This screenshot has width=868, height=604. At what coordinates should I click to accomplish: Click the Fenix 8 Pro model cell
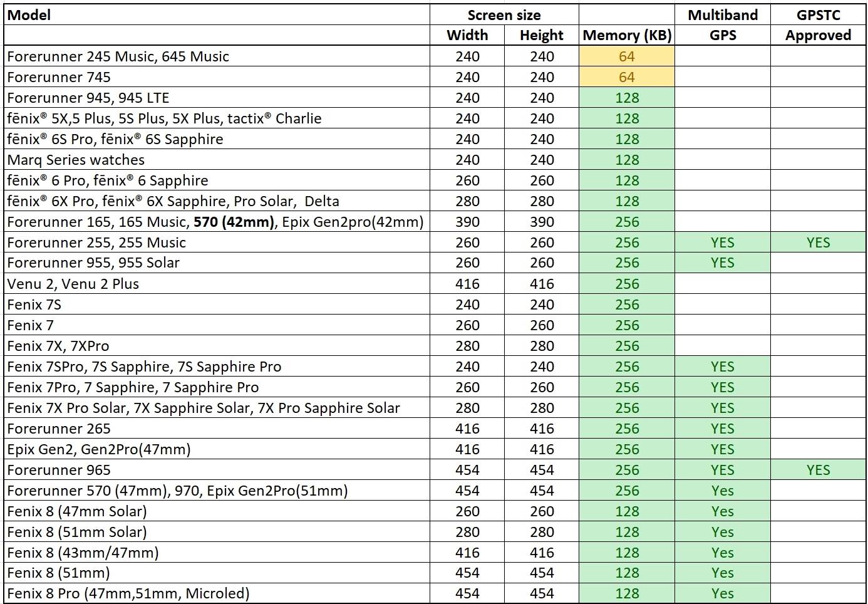tap(128, 593)
